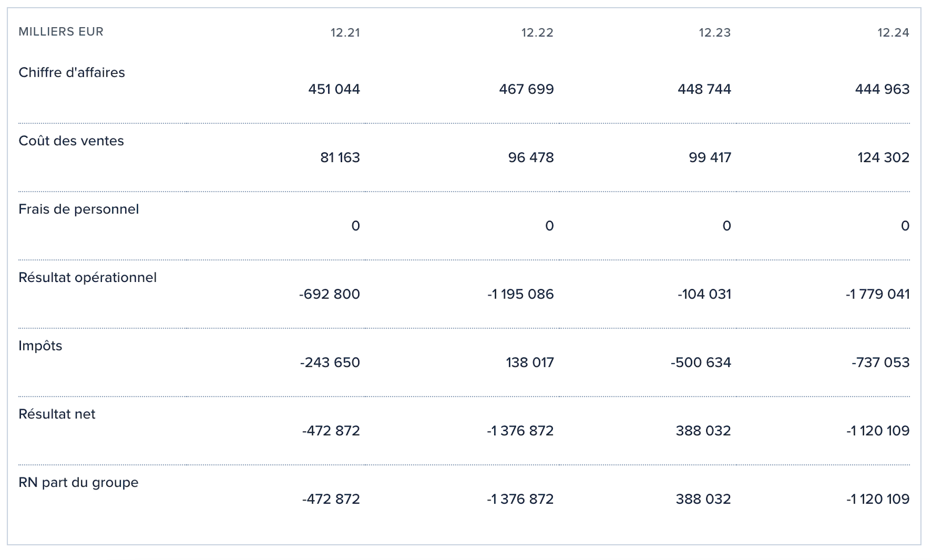Select the Impôts row label
The image size is (932, 560).
(40, 346)
